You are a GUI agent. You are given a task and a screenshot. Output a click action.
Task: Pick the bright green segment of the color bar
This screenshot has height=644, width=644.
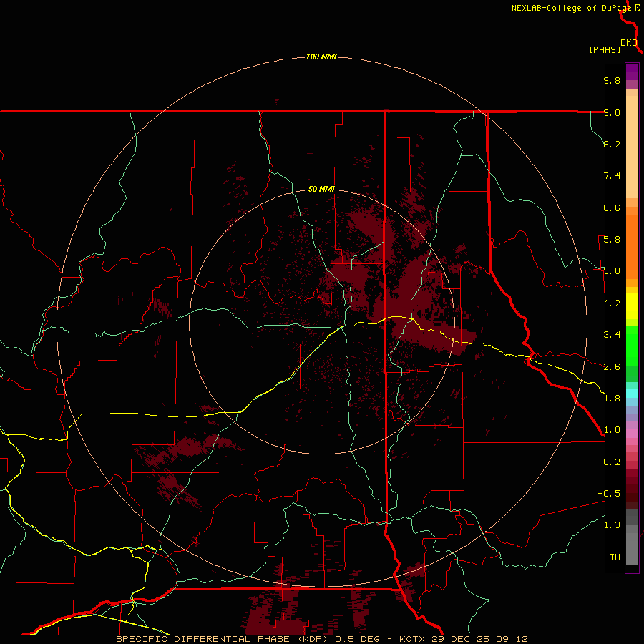tap(632, 346)
